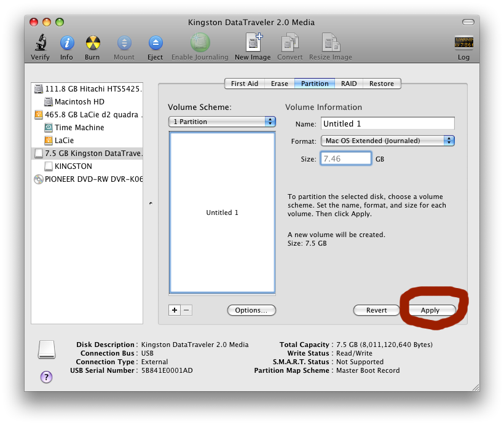Image resolution: width=504 pixels, height=425 pixels.
Task: Add a partition with plus button
Action: click(175, 310)
